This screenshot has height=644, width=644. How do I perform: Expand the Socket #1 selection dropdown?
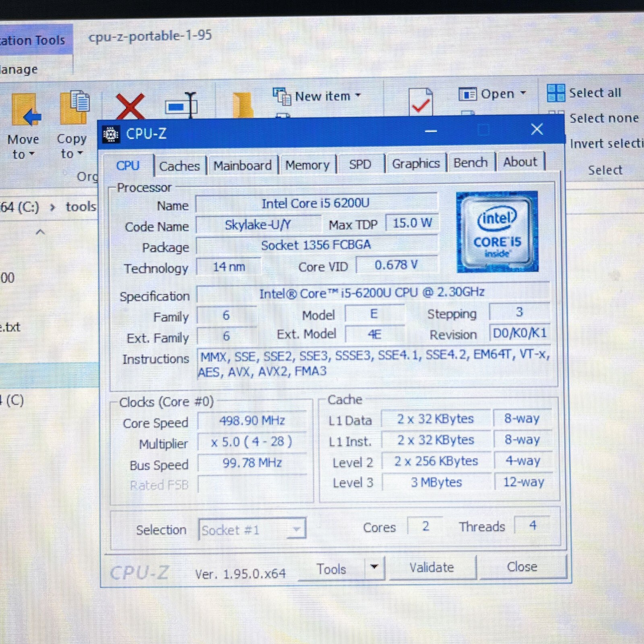[296, 529]
